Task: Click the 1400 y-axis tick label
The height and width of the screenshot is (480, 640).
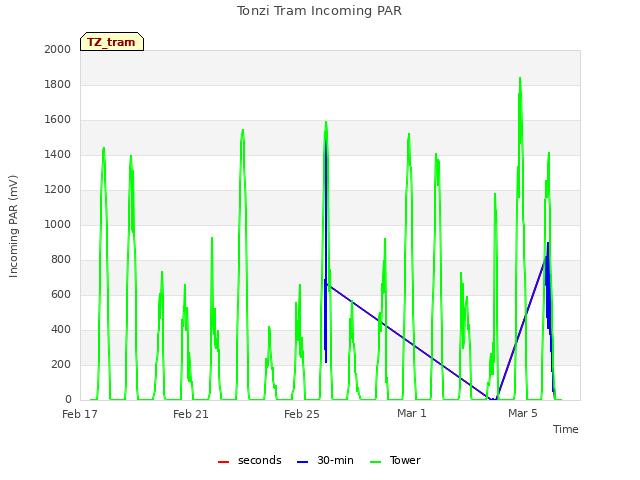Action: [58, 154]
